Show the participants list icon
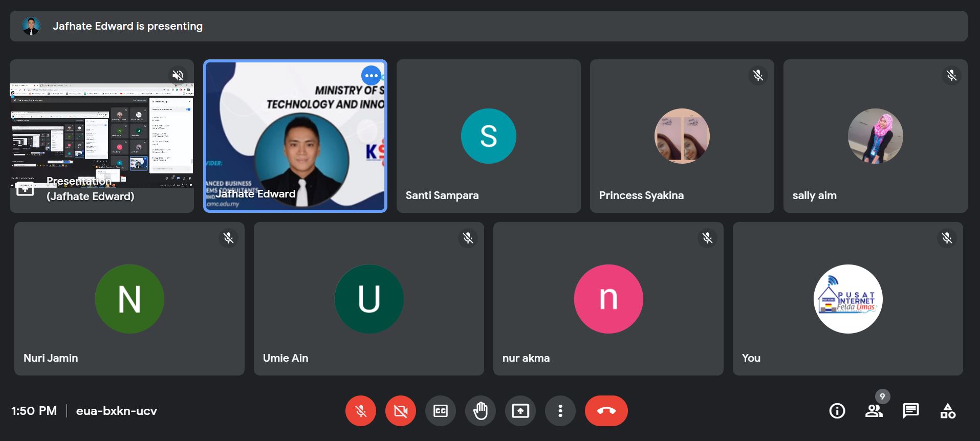The image size is (980, 441). (x=874, y=411)
